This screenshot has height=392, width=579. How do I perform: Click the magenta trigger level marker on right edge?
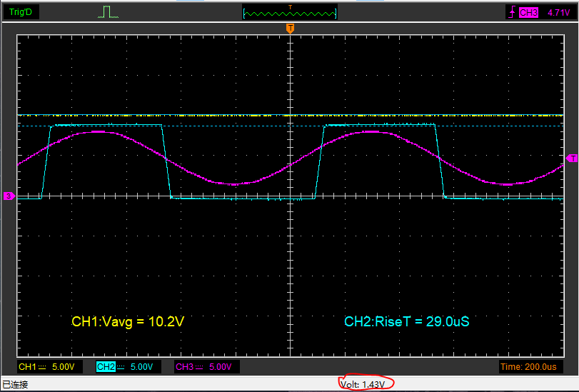[x=572, y=158]
